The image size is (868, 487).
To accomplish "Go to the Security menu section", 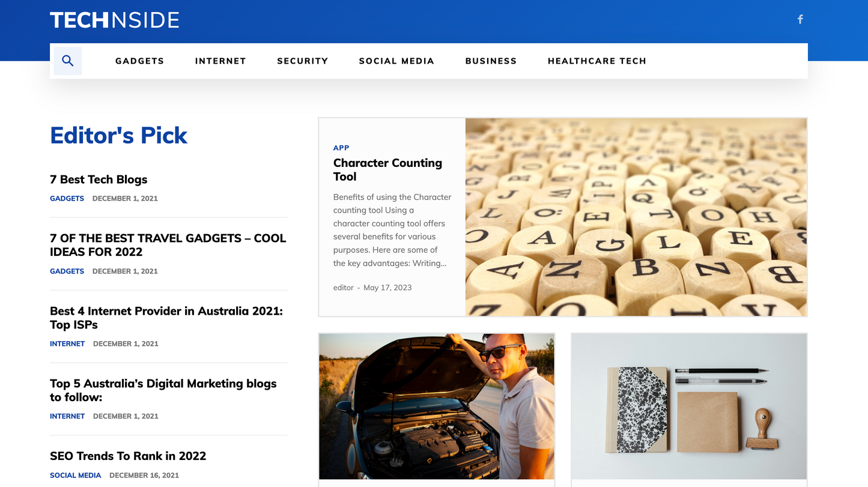I will point(302,61).
